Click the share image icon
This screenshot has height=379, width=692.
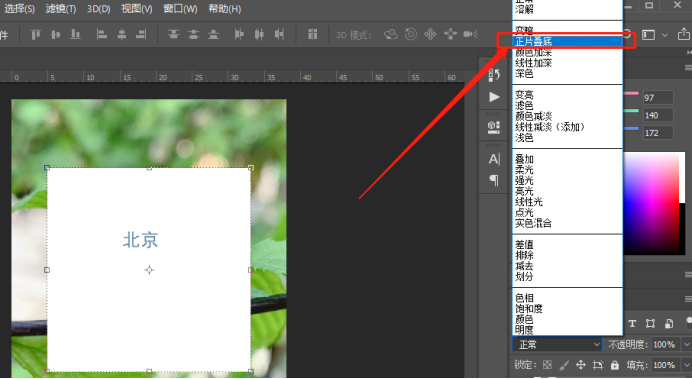(x=684, y=34)
